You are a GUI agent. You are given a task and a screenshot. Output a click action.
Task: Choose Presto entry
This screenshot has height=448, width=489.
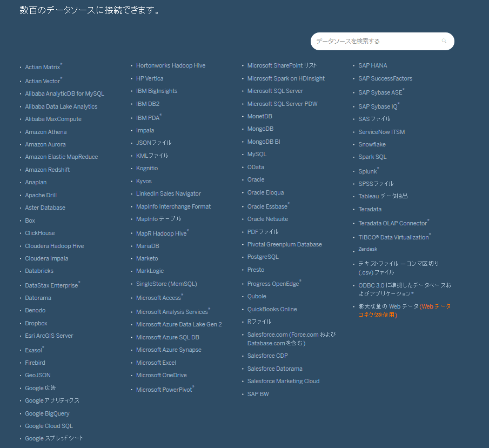click(256, 270)
